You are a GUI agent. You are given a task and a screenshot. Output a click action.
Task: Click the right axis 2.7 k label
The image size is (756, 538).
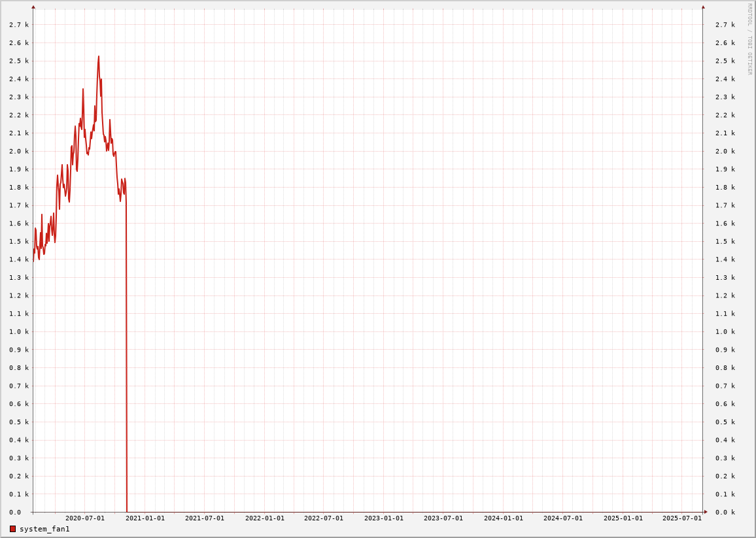point(725,25)
